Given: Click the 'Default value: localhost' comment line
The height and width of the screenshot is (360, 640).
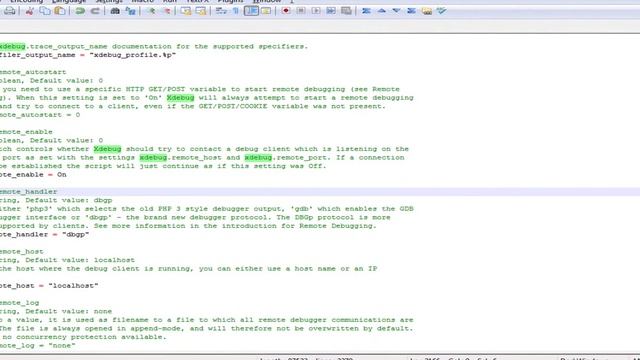Looking at the screenshot, I should (67, 260).
